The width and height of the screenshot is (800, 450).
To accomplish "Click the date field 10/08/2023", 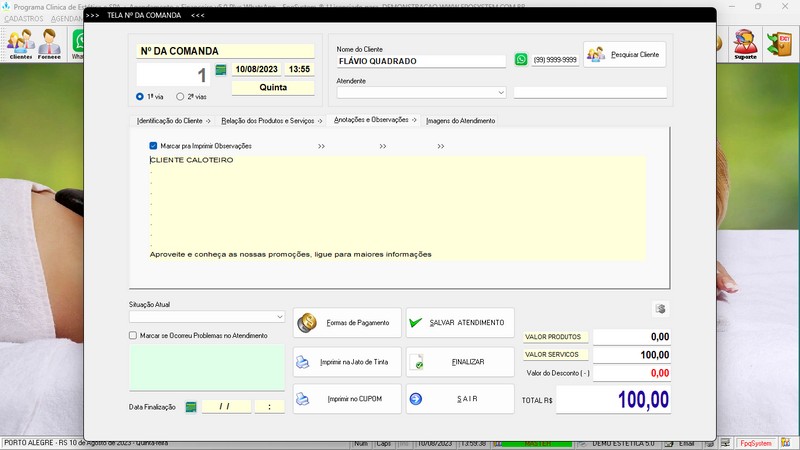I will pyautogui.click(x=256, y=69).
